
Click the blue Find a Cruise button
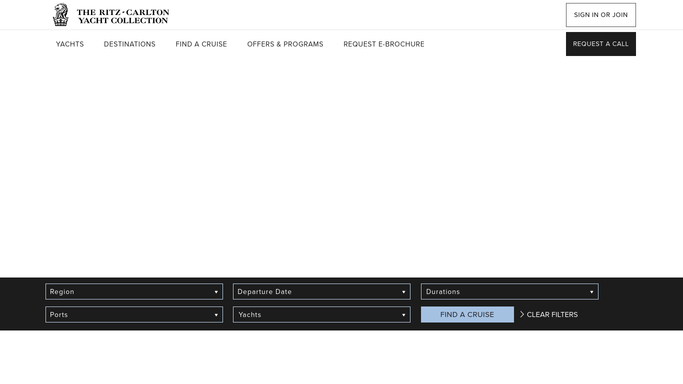click(467, 315)
